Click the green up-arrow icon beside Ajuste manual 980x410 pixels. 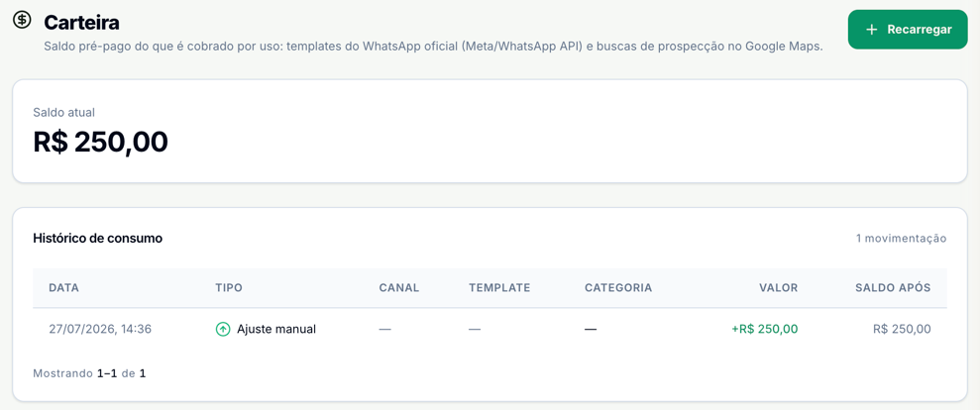coord(223,329)
